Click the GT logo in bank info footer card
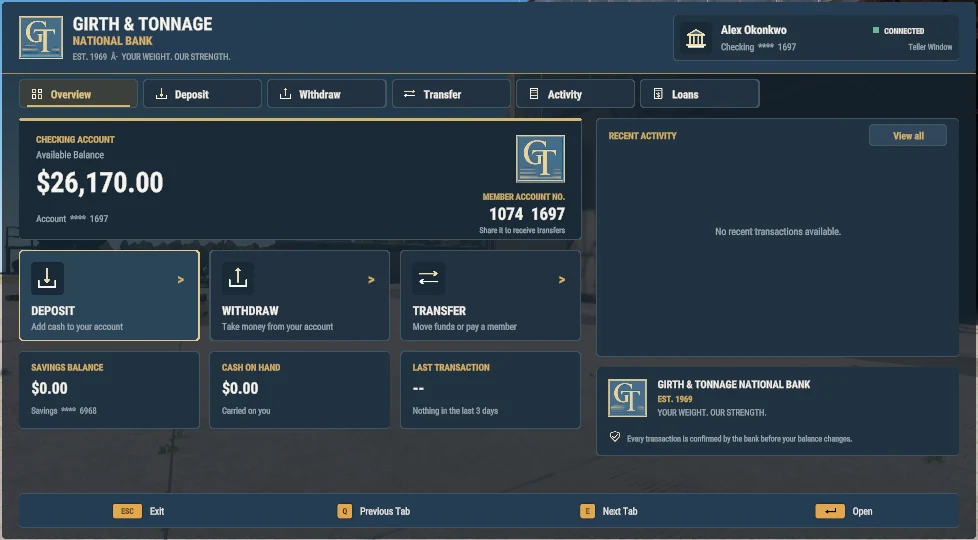Screen dimensions: 978x540 click(x=627, y=398)
